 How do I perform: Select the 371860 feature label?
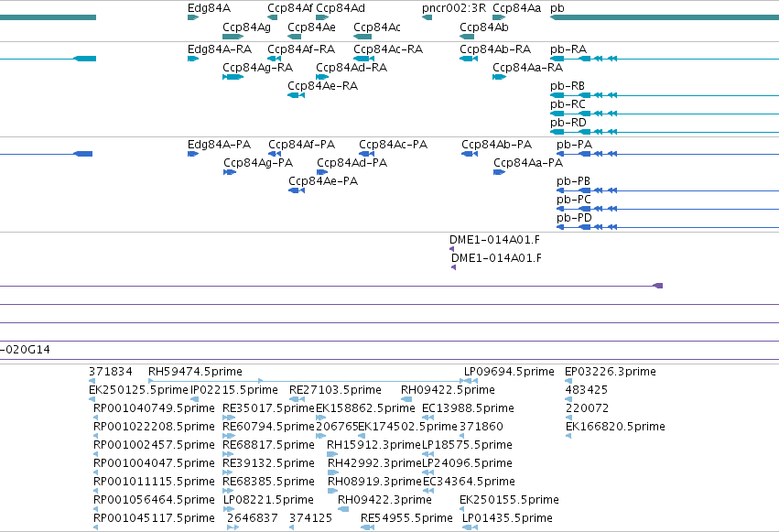tap(481, 427)
